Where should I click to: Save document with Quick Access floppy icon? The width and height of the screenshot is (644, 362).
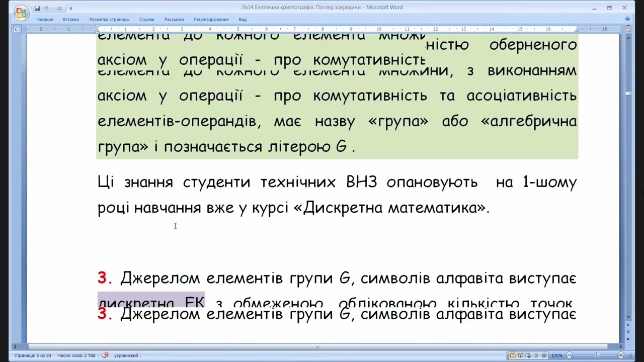coord(37,8)
